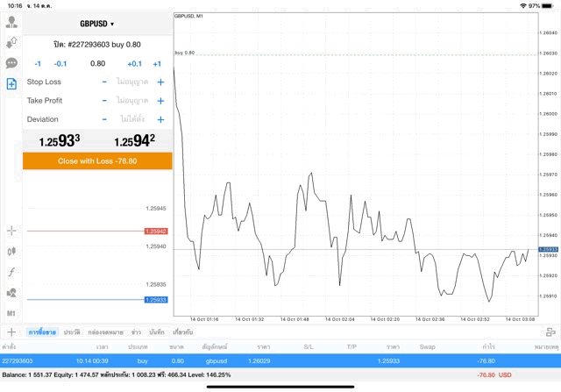Viewport: 561px width, 392px height.
Task: Tap the ask price 1.25942
Action: pyautogui.click(x=134, y=140)
